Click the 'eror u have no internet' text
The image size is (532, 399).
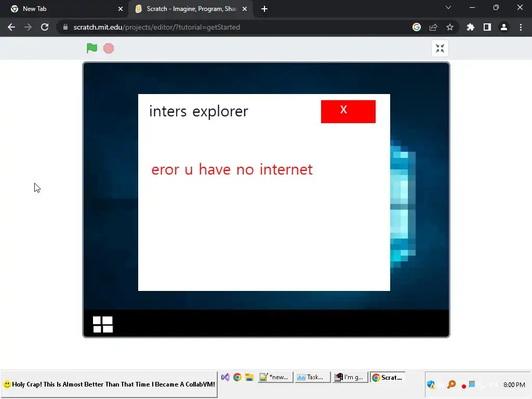(x=232, y=169)
